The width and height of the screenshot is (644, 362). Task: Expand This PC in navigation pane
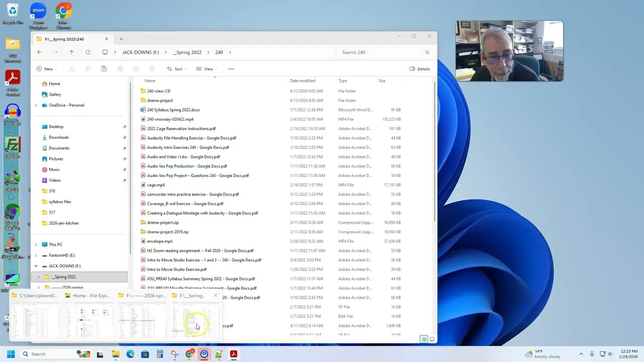36,244
